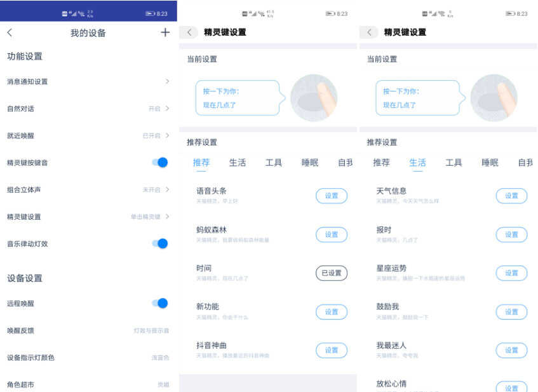The height and width of the screenshot is (392, 538).
Task: Disable 音乐律动灯效 switch
Action: (160, 244)
